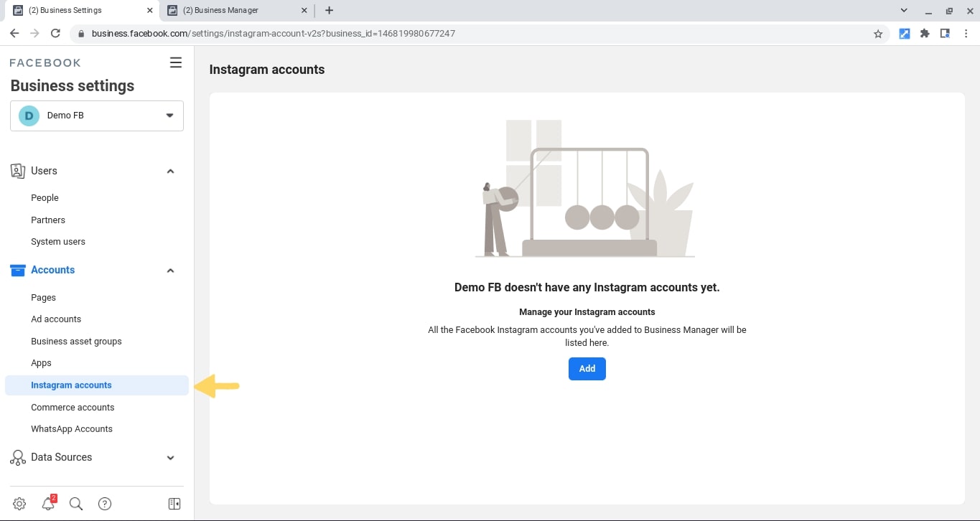Open the Demo FB business dropdown

tap(97, 116)
